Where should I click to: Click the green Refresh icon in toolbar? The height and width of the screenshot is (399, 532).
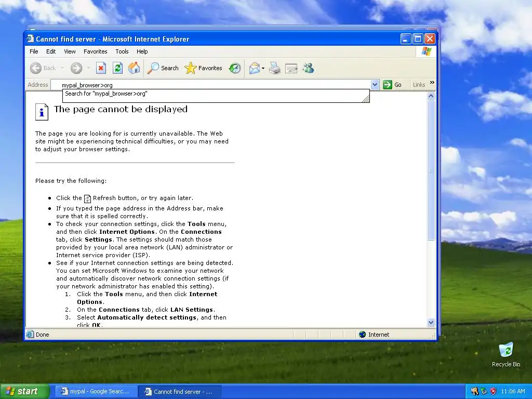pyautogui.click(x=117, y=68)
